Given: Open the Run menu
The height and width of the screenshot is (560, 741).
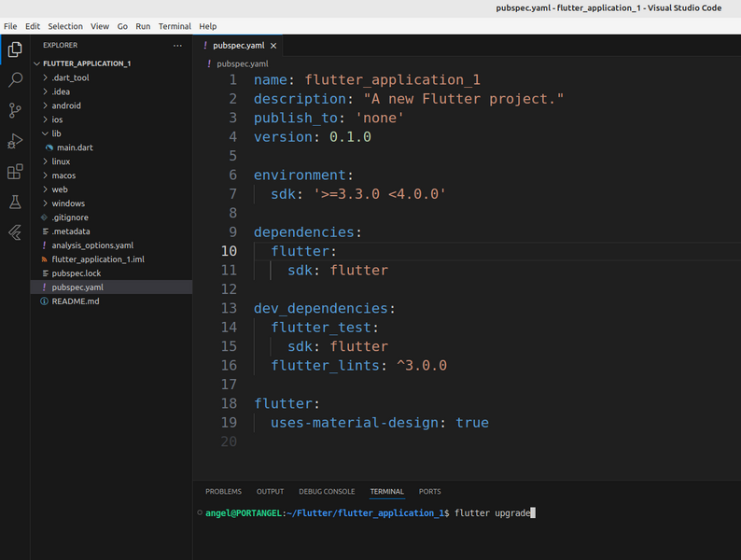Looking at the screenshot, I should point(143,26).
